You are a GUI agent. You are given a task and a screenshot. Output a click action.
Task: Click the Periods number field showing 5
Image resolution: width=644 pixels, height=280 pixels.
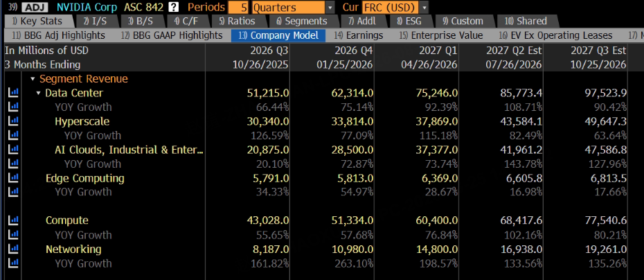pos(239,7)
